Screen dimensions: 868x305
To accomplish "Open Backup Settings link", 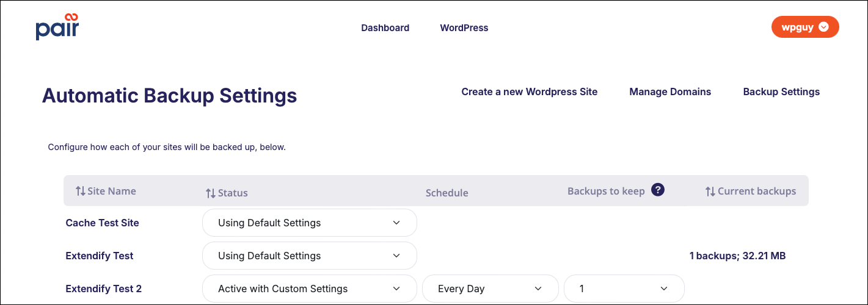I will (781, 91).
